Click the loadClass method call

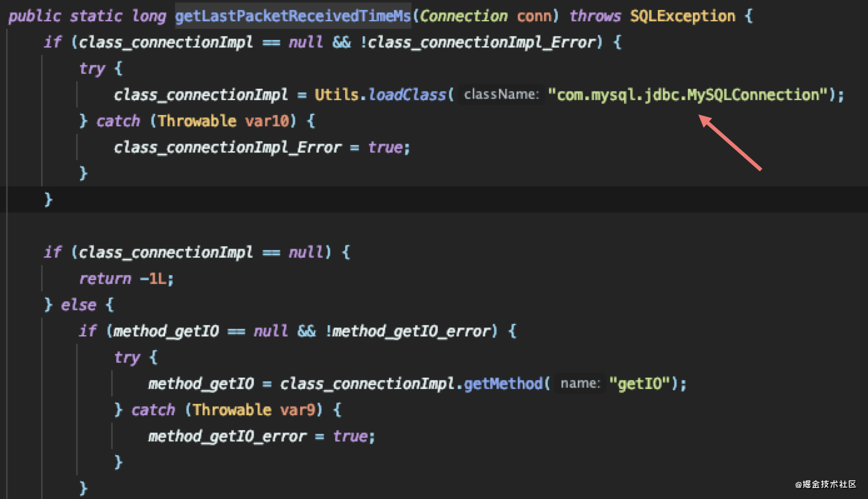coord(406,94)
